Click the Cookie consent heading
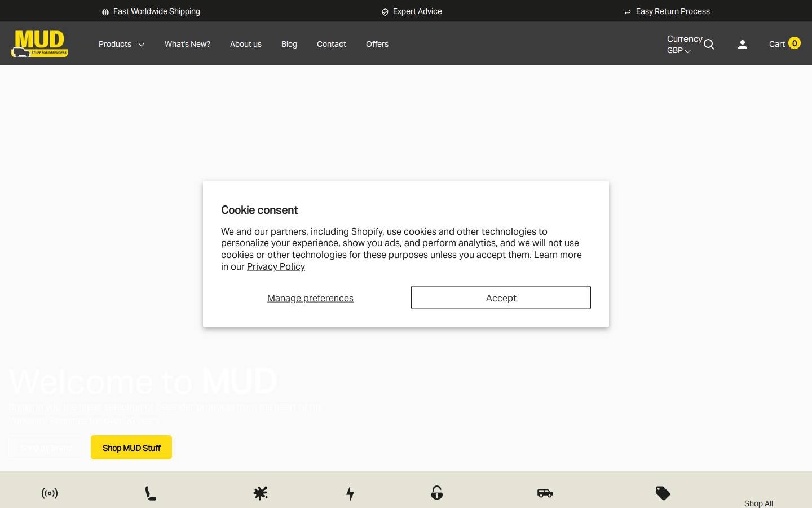 click(259, 210)
